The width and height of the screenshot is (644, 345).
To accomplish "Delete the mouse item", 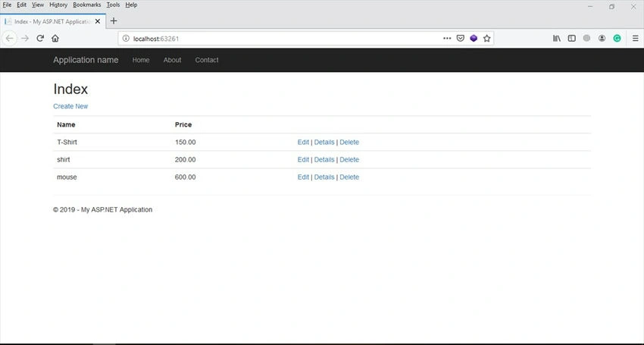I will tap(349, 177).
